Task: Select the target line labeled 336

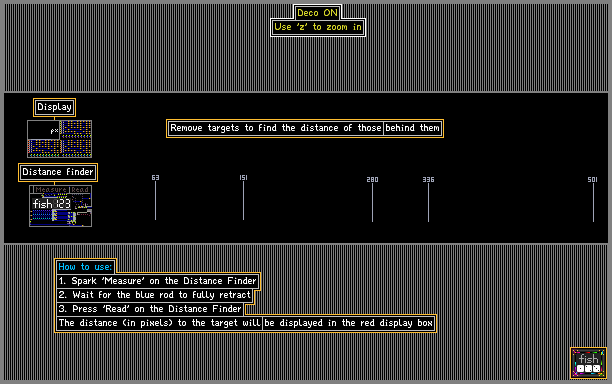Action: [x=428, y=199]
